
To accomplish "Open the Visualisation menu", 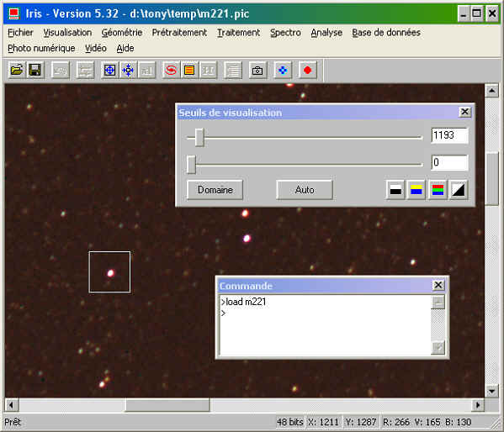I will [x=67, y=33].
